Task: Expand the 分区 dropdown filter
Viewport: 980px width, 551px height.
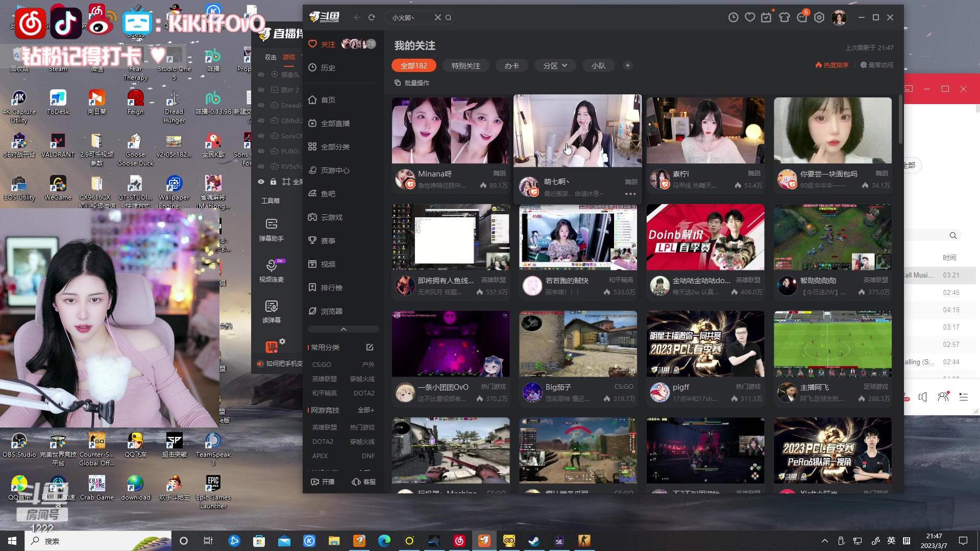Action: 555,66
